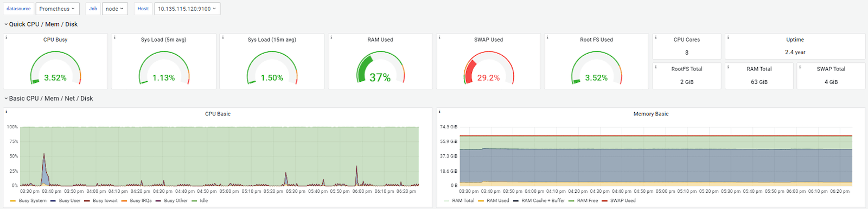Viewport: 868px width, 209px height.
Task: Open info icon on CPU Busy panel
Action: (x=6, y=37)
